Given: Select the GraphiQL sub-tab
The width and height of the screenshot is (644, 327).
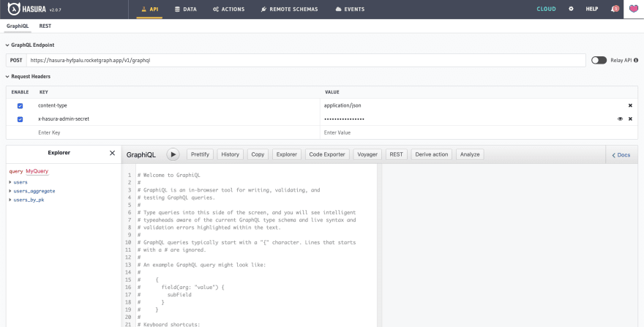Looking at the screenshot, I should 18,26.
